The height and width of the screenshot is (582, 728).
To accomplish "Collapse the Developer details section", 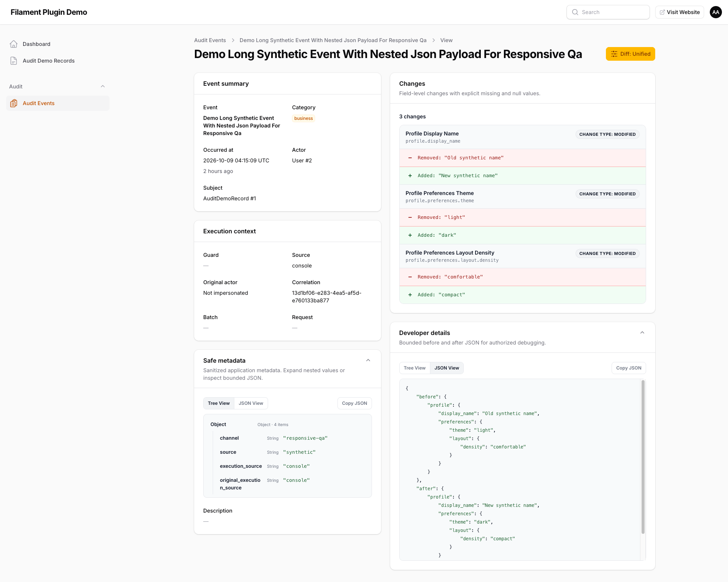I will tap(642, 333).
